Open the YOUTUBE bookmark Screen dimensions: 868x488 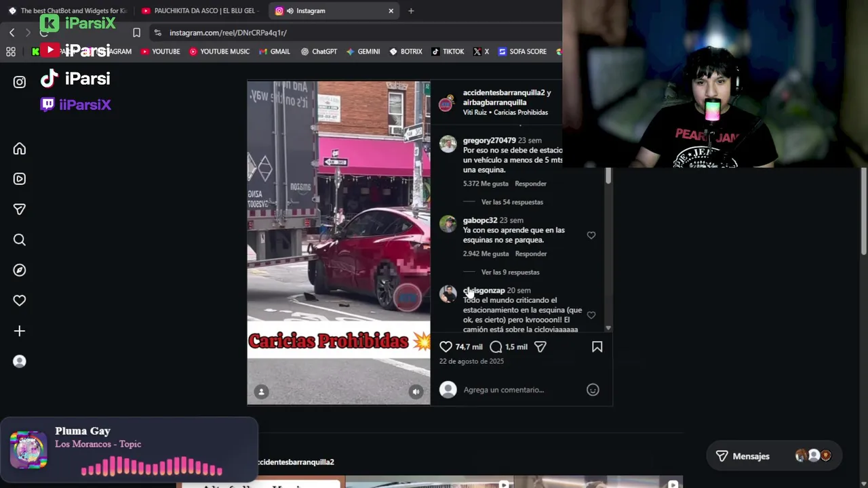click(161, 52)
